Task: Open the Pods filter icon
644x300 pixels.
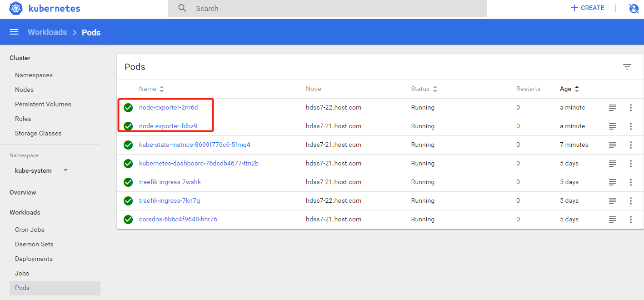Action: click(x=627, y=67)
